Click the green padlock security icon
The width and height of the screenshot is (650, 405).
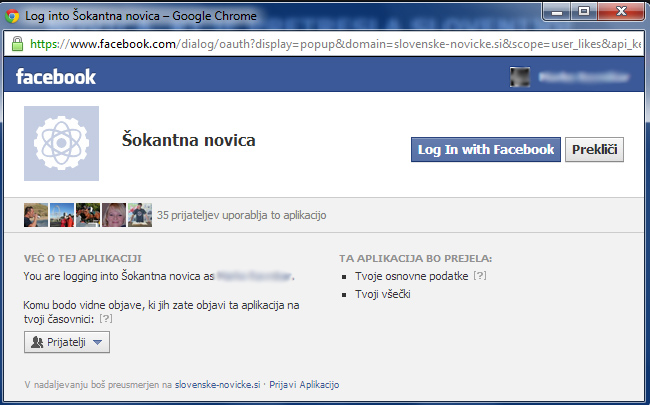(17, 44)
